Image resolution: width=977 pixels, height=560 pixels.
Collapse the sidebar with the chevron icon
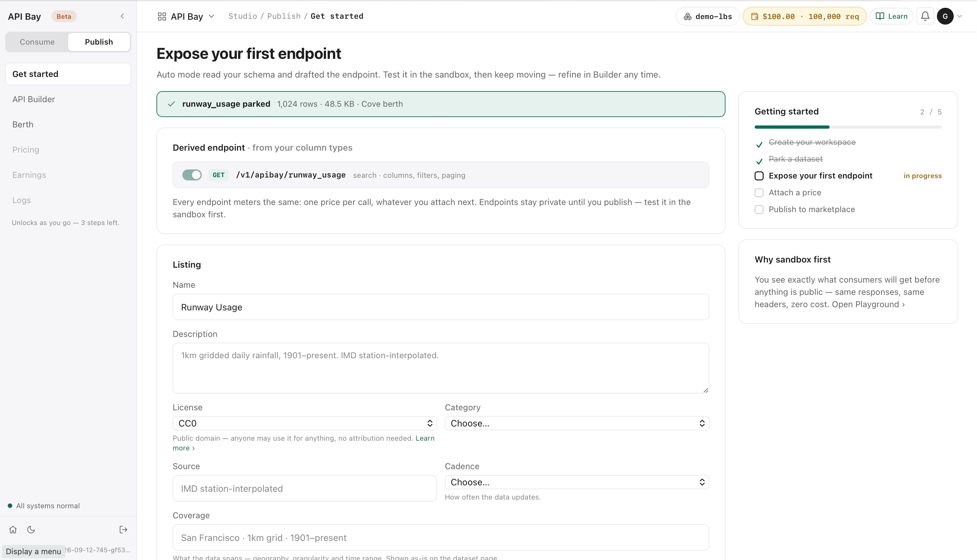(x=122, y=16)
